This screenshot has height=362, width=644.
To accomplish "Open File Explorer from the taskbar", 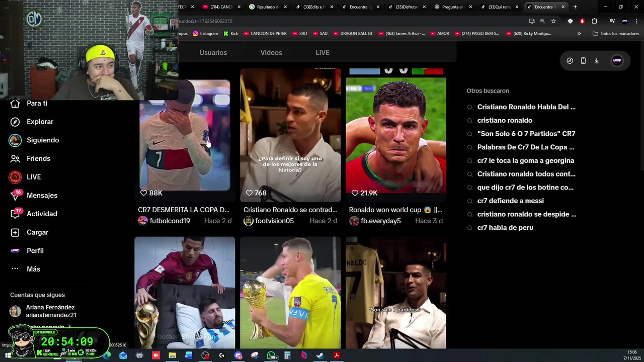I will [172, 355].
